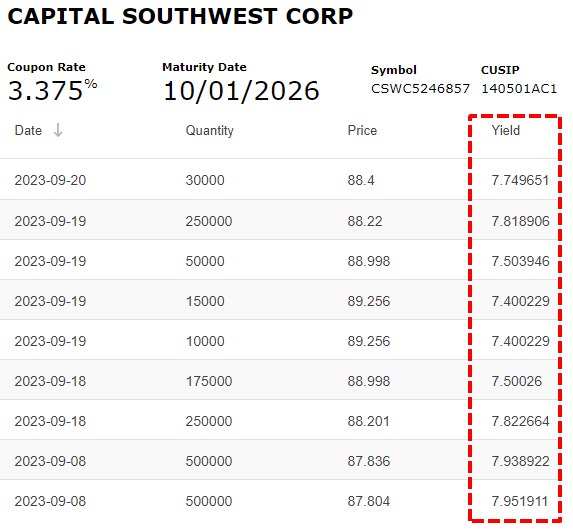
Task: Click the Date sort arrow icon
Action: 58,130
